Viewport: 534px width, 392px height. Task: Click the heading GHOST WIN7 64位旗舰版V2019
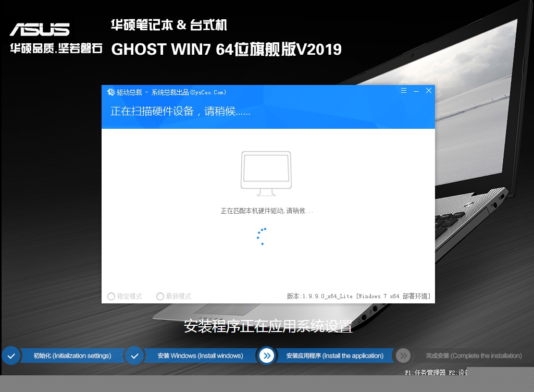(227, 50)
